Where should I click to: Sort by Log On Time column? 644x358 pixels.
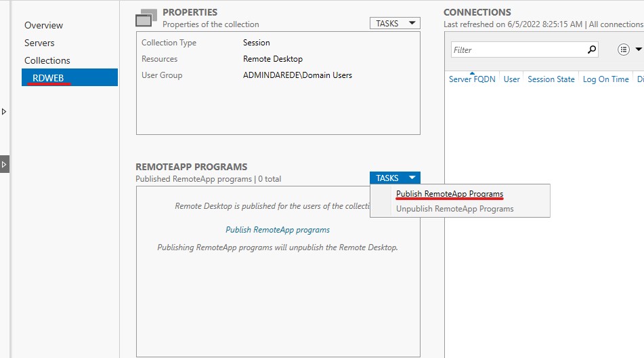[605, 79]
